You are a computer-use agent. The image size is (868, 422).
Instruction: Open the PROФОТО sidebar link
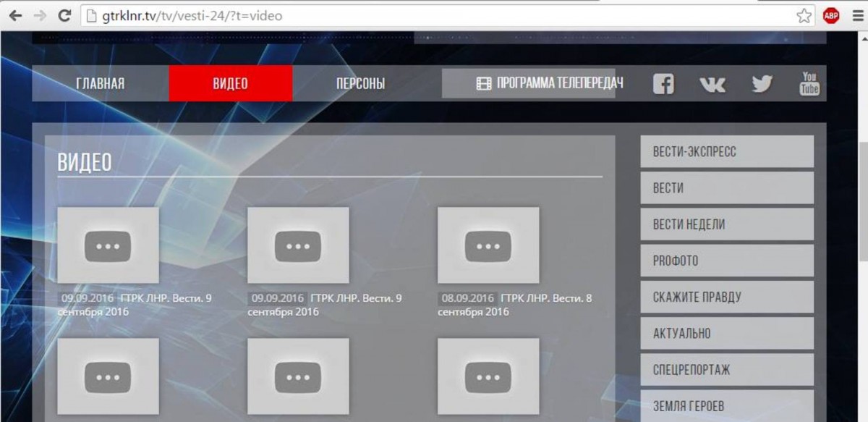point(726,261)
